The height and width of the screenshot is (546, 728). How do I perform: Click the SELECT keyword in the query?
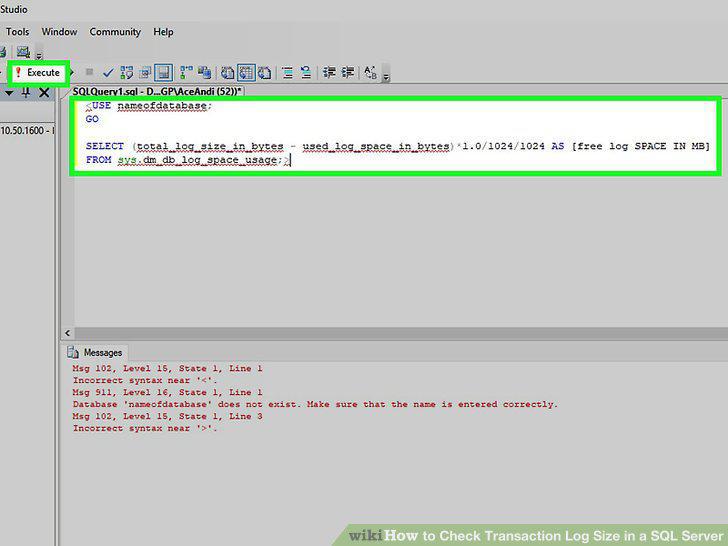pyautogui.click(x=105, y=146)
